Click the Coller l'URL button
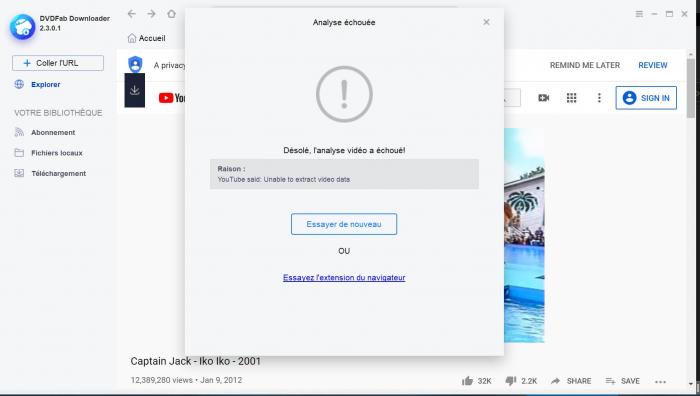Image resolution: width=700 pixels, height=396 pixels. (x=58, y=63)
